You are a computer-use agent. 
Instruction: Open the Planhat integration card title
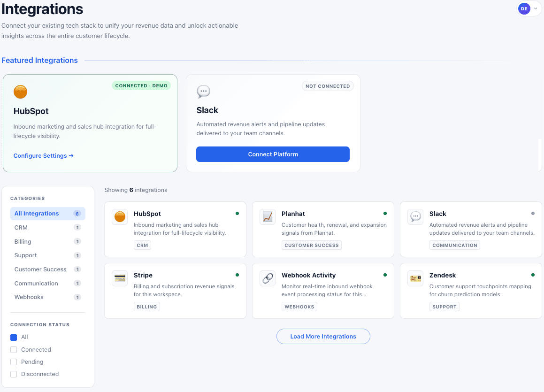293,214
